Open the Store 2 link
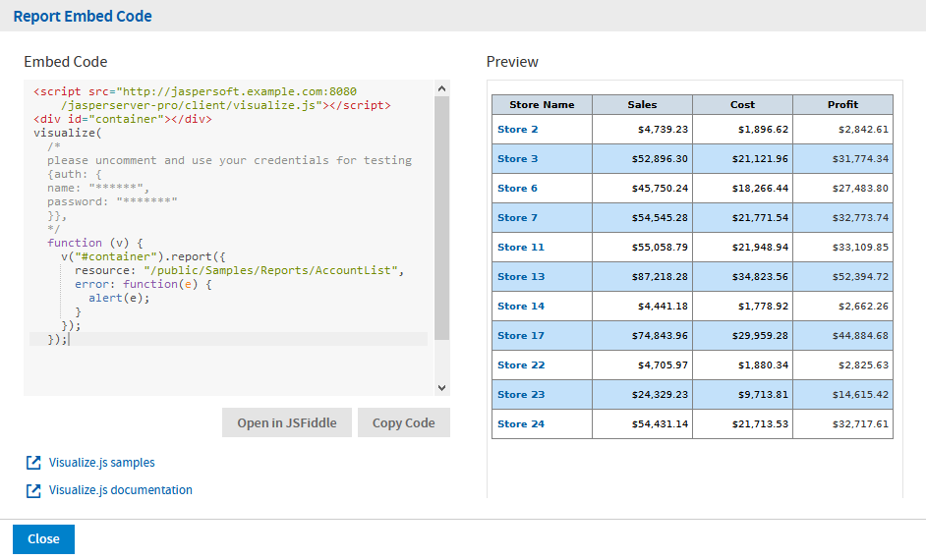The image size is (926, 560). [x=518, y=130]
